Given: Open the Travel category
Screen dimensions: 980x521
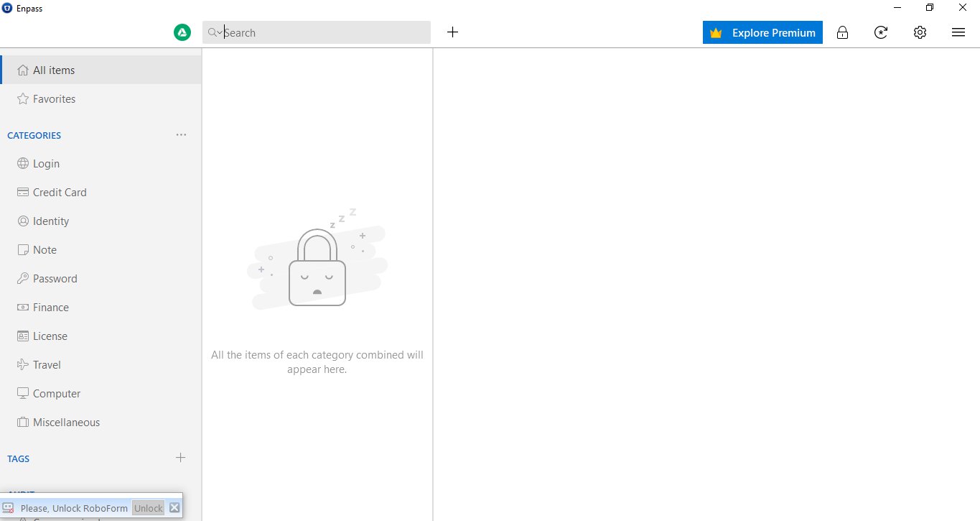Looking at the screenshot, I should [x=47, y=365].
